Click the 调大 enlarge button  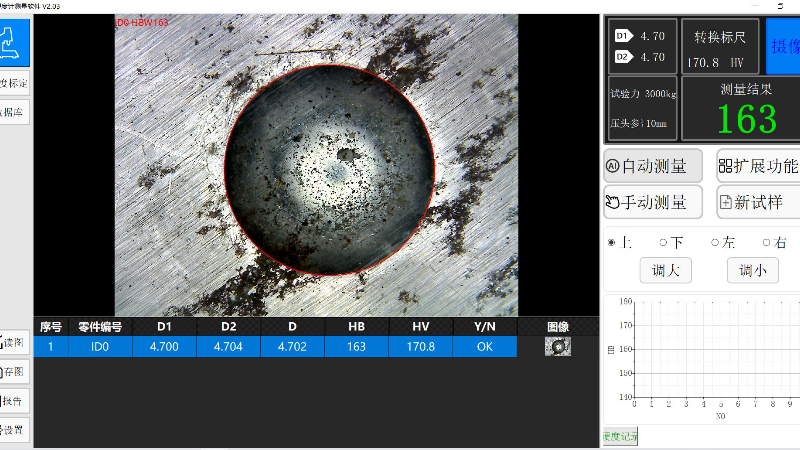665,270
